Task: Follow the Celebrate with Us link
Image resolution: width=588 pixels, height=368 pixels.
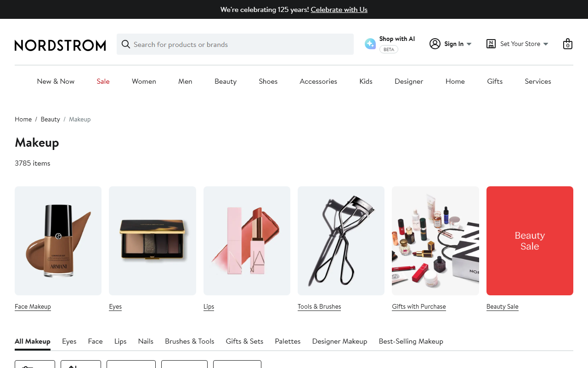Action: tap(339, 9)
